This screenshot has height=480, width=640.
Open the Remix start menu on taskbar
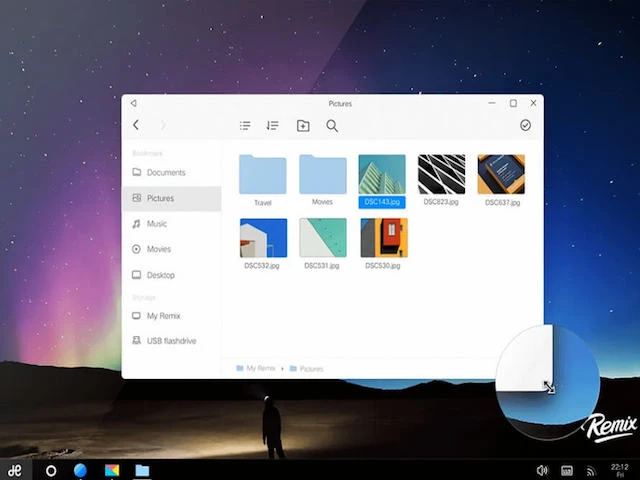15,470
